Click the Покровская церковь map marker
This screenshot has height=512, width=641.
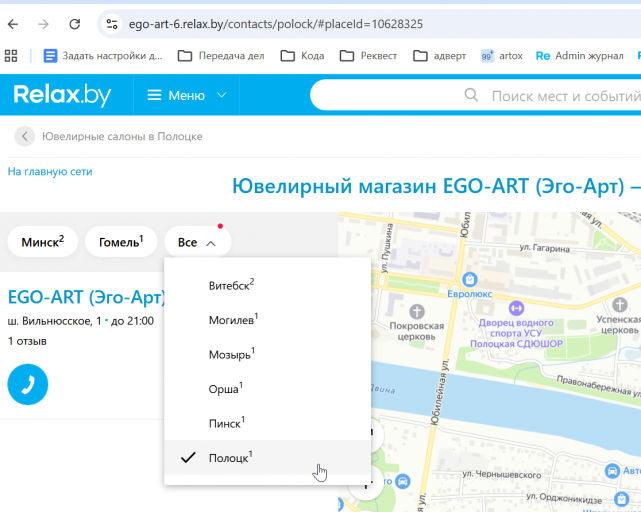417,312
